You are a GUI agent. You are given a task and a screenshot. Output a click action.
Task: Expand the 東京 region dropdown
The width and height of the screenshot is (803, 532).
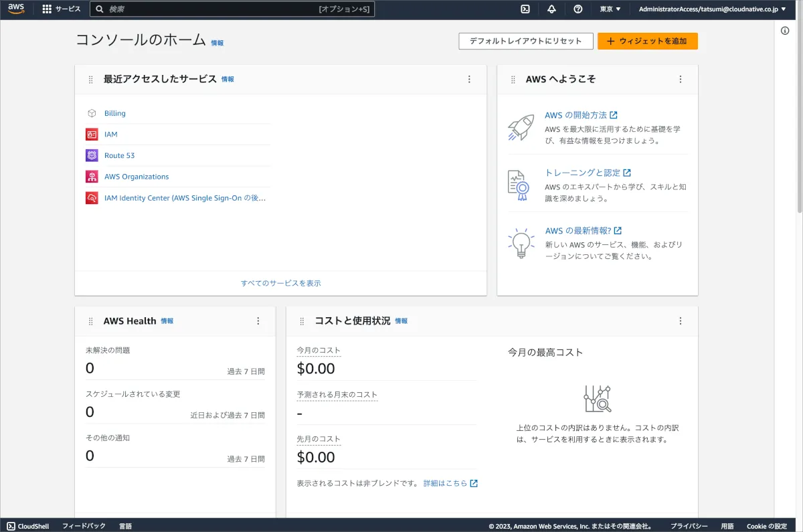(x=610, y=9)
